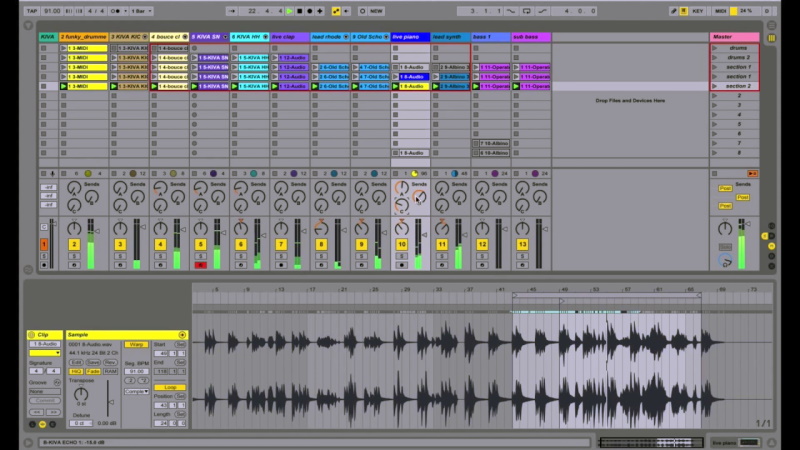Click the timeline marker at bar 45
Image resolution: width=800 pixels, height=450 pixels.
pyautogui.click(x=532, y=289)
